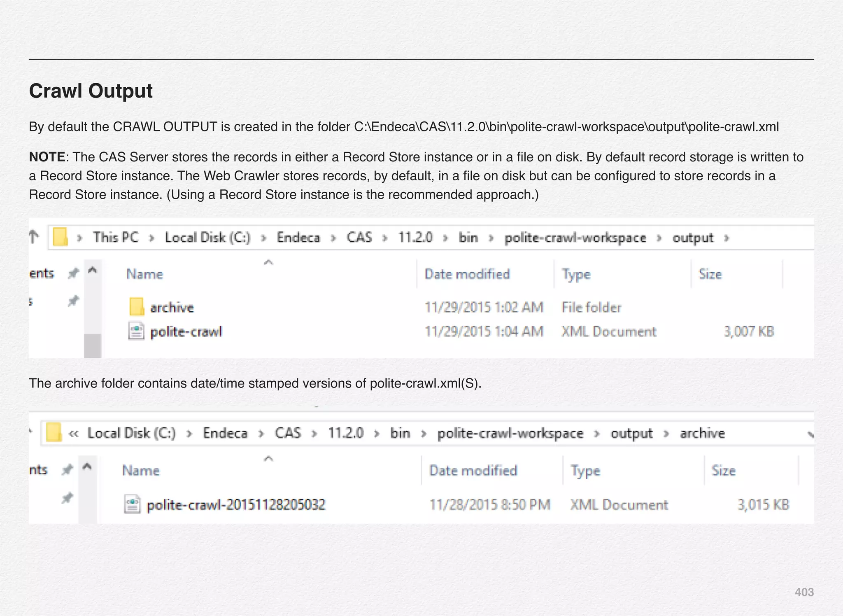Expand the chevron after 'This PC' breadcrumb
This screenshot has width=843, height=616.
pos(151,238)
